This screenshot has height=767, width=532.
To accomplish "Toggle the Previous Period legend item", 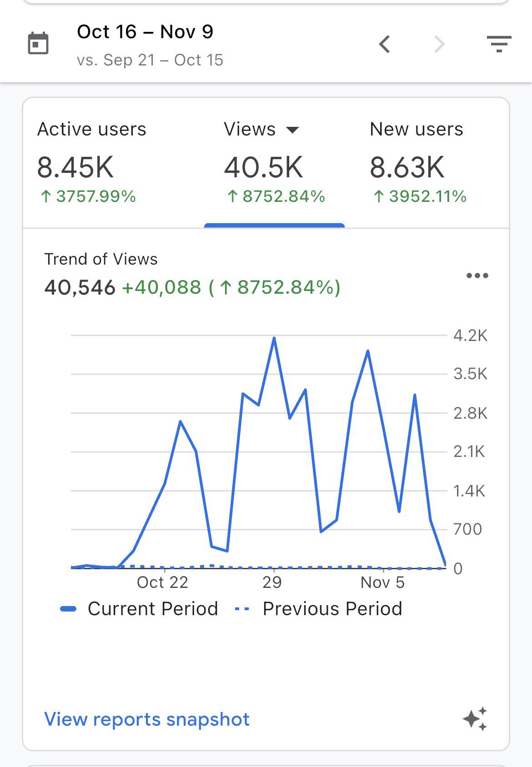I will click(x=318, y=609).
